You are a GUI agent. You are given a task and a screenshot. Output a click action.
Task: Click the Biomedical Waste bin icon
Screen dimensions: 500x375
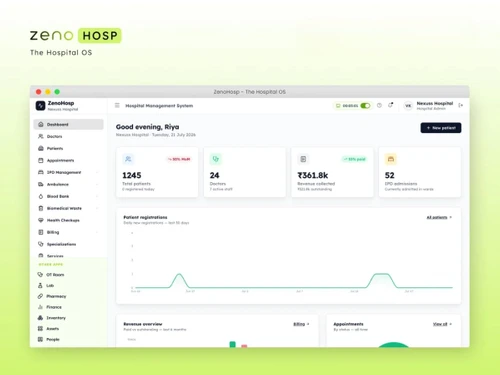point(41,208)
